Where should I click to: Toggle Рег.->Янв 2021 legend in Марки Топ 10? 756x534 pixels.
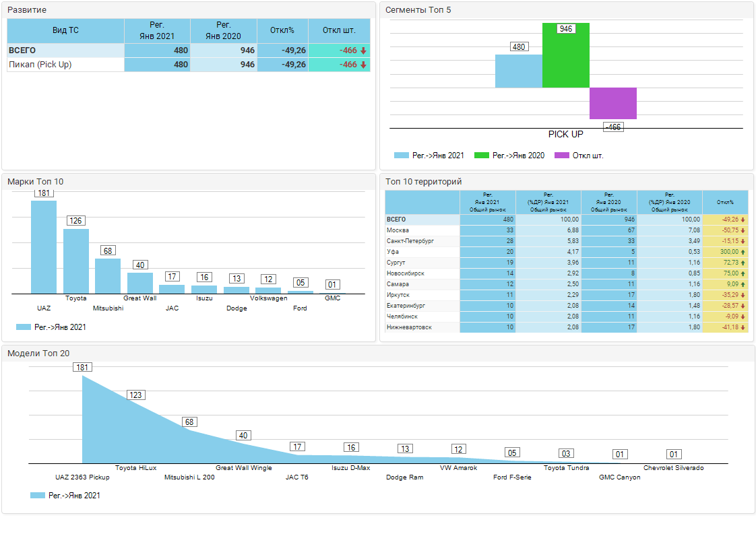pos(24,327)
